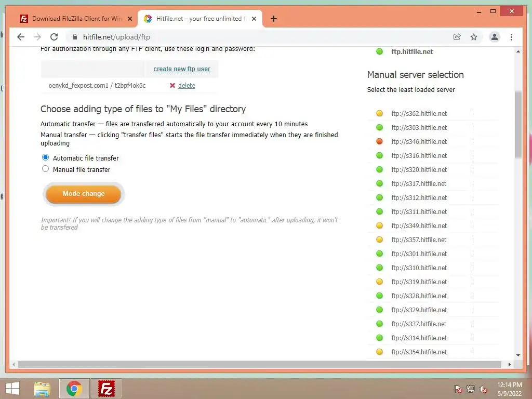Click yellow status dot for s349 server
Screen dimensions: 532x399
point(380,225)
